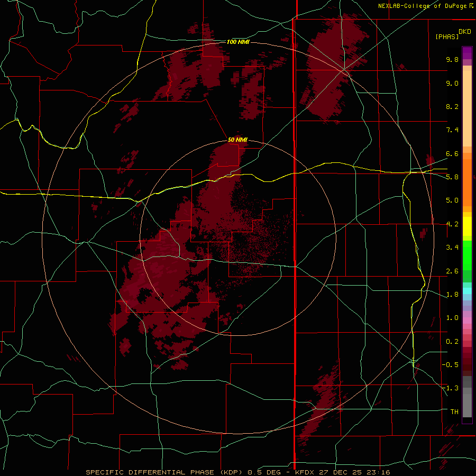Click the 7.4 scale value
476x476 pixels.
(x=452, y=130)
